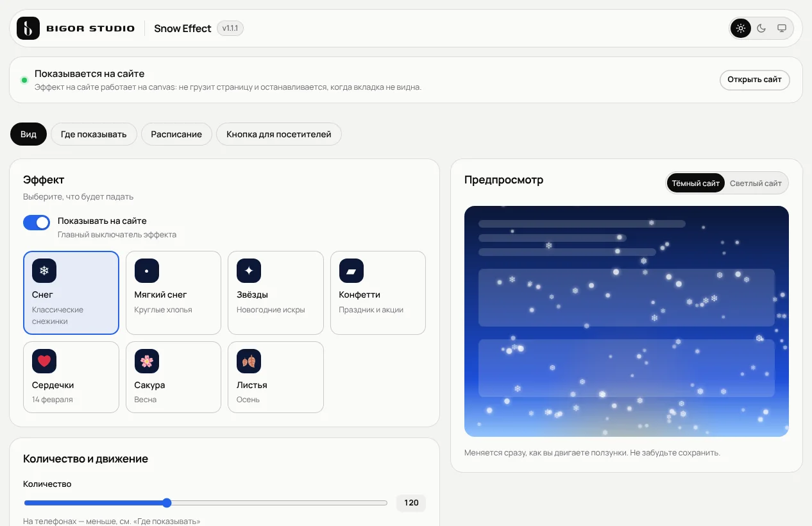The height and width of the screenshot is (526, 812).
Task: Switch to the light sun theme
Action: click(741, 28)
